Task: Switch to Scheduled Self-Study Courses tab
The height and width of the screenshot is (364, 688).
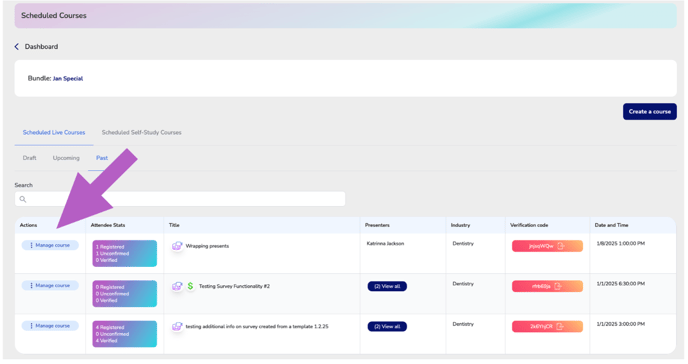Action: [x=141, y=132]
